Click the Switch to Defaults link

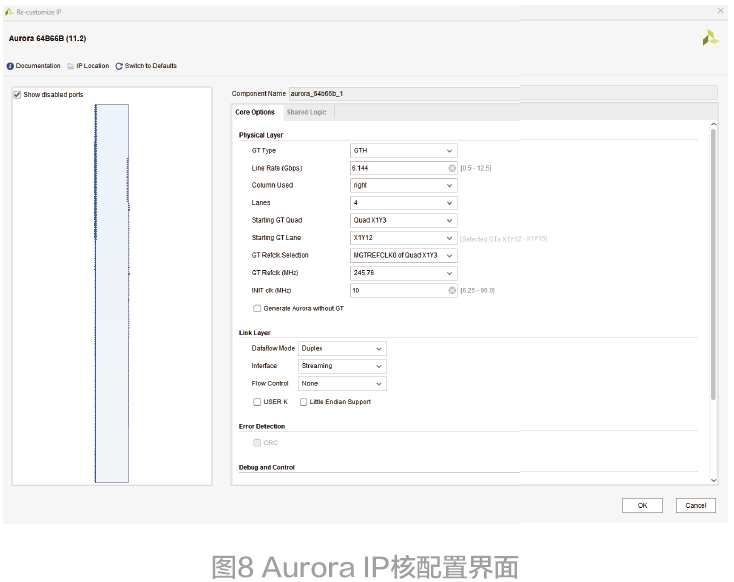coord(151,66)
